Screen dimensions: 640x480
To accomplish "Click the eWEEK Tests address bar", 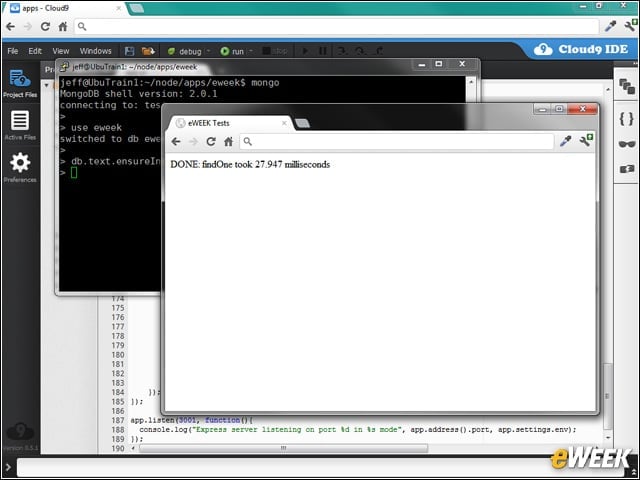I will click(x=397, y=142).
